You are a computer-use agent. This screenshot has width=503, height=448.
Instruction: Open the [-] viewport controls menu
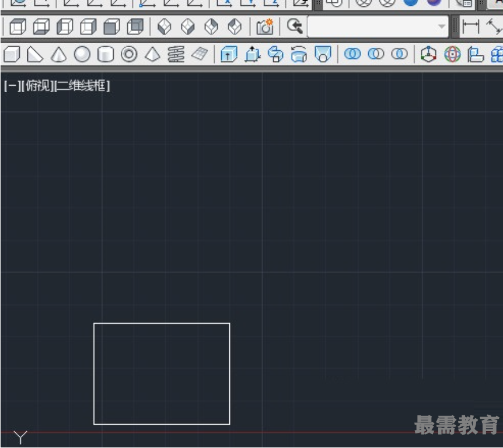[x=12, y=86]
